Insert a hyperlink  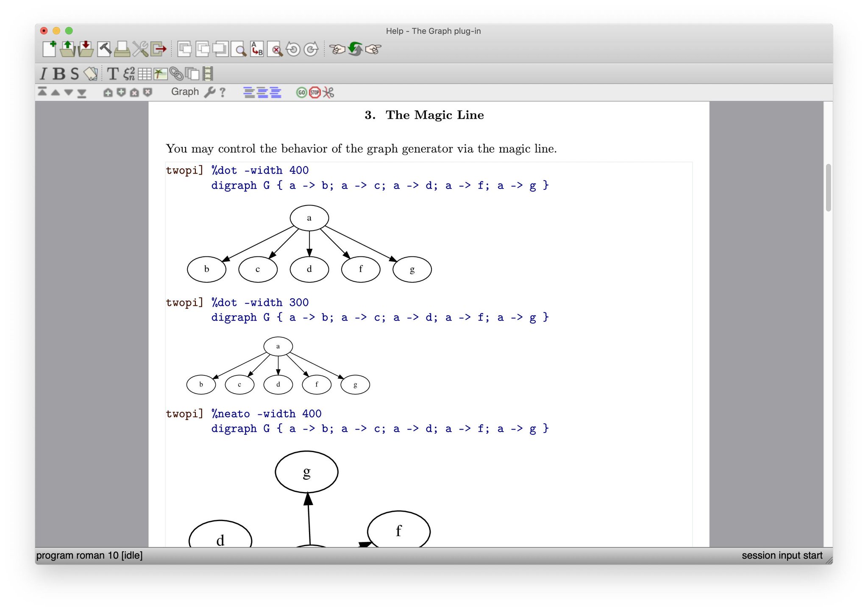click(x=177, y=73)
